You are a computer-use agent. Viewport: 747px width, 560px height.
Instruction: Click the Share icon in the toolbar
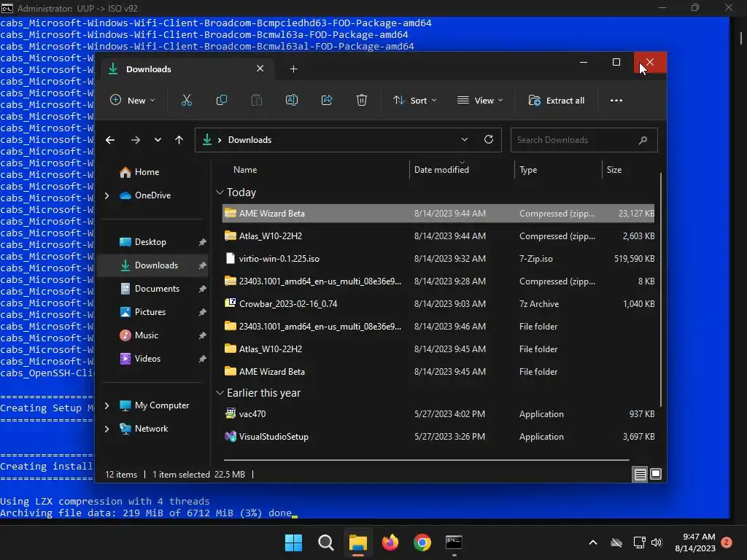[327, 101]
